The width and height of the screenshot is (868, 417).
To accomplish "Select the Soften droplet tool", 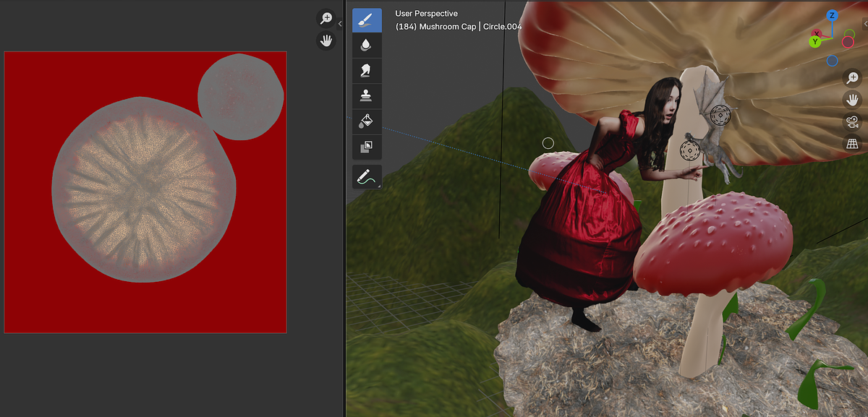I will pos(367,45).
